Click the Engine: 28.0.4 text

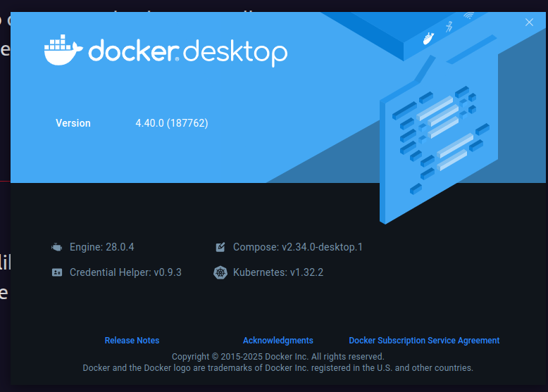101,248
